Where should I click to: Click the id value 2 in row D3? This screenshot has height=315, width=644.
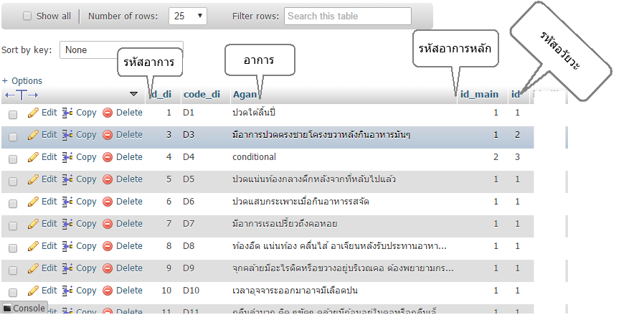click(518, 135)
